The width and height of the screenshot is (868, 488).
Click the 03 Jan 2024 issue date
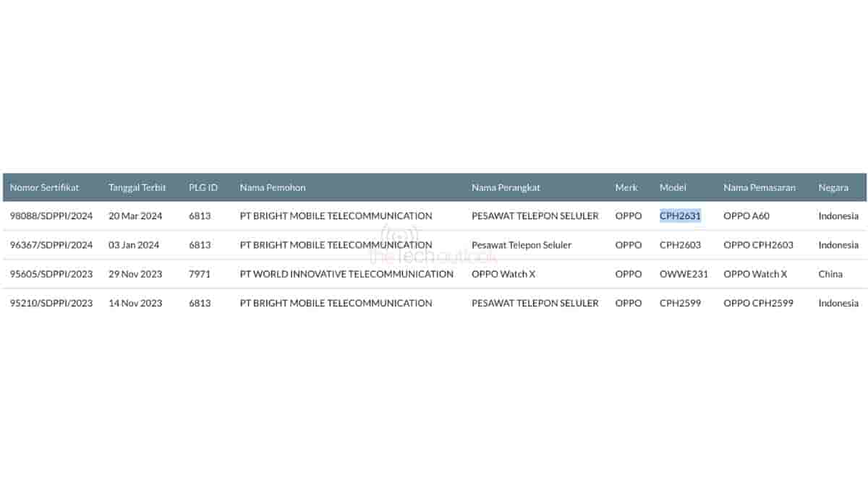[134, 245]
